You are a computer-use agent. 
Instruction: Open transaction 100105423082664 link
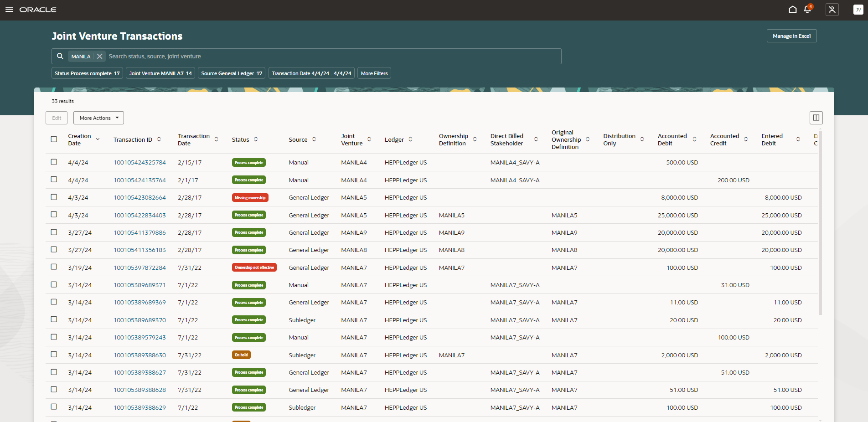pos(139,197)
